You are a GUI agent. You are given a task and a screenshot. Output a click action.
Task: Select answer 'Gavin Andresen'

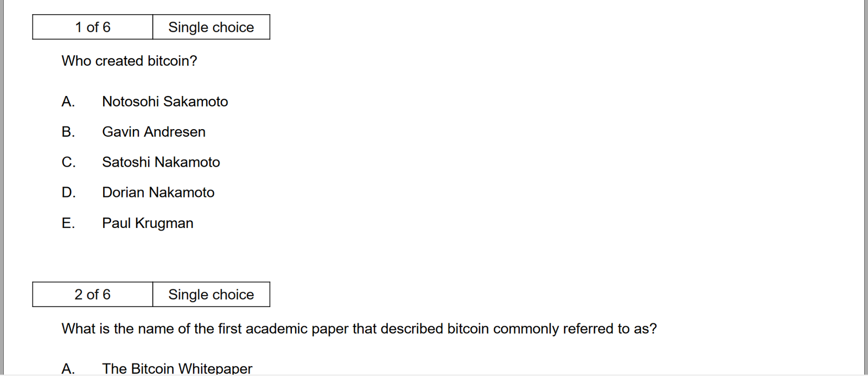[154, 132]
